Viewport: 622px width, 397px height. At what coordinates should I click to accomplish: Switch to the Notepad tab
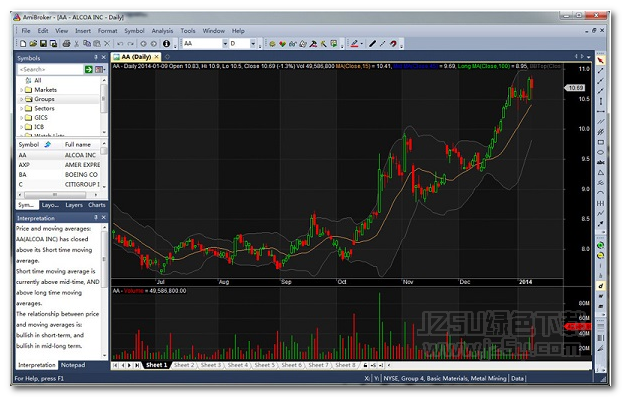pos(73,365)
